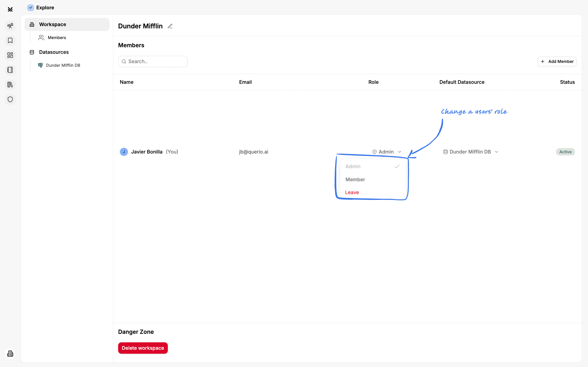Click the Add Member button
This screenshot has width=588, height=367.
[x=557, y=61]
